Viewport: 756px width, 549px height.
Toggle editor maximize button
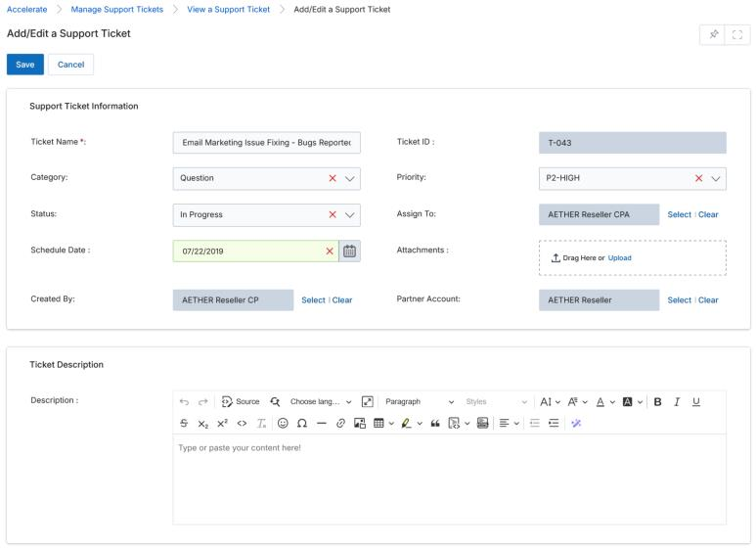(x=368, y=402)
